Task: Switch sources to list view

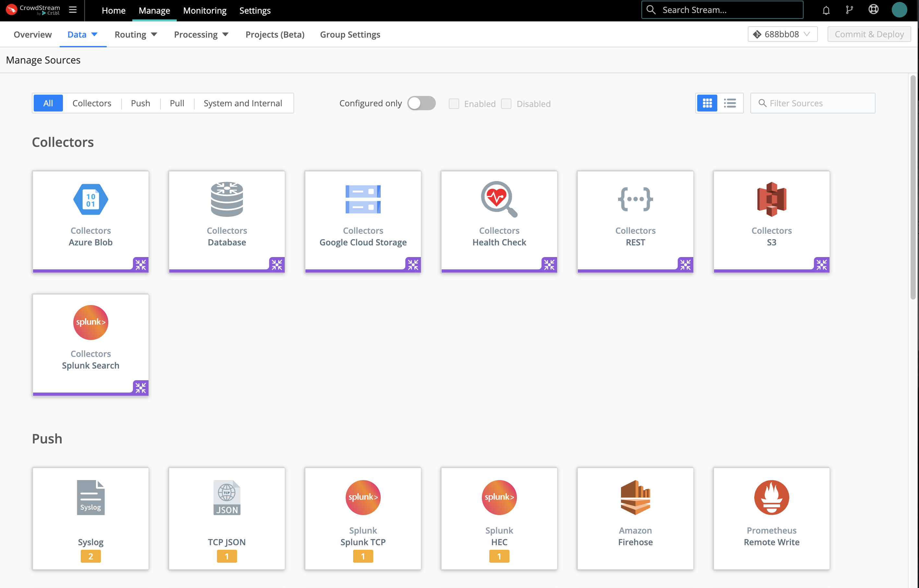Action: point(730,103)
